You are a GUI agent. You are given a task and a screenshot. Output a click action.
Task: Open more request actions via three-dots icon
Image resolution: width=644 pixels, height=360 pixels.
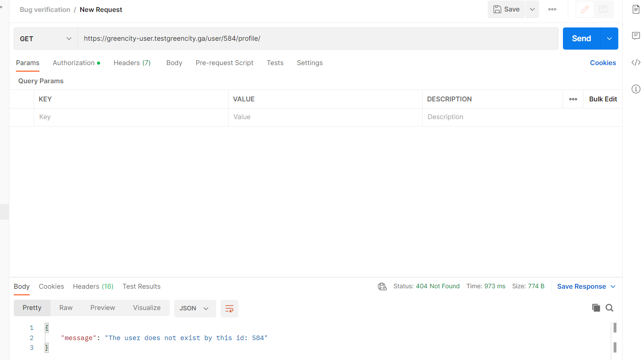point(552,9)
